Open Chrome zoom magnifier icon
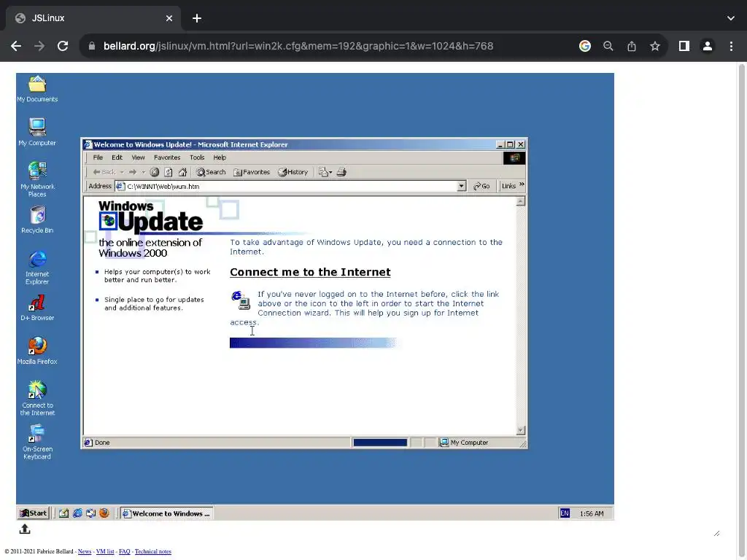747x560 pixels. click(608, 46)
